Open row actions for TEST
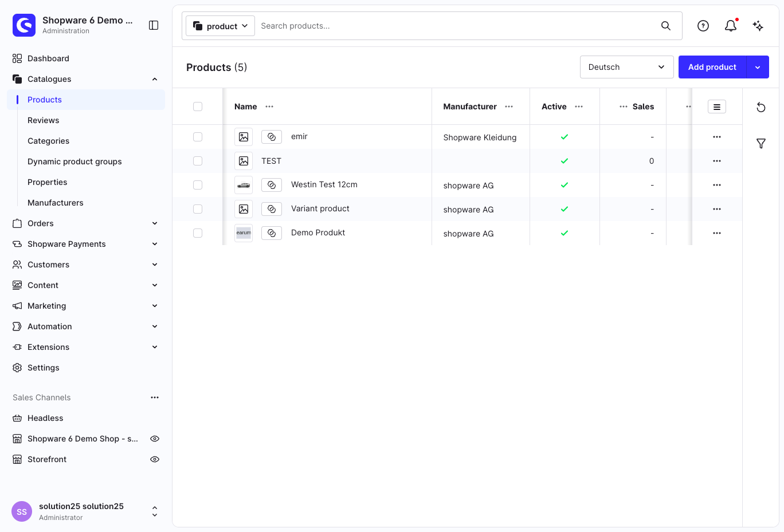The width and height of the screenshot is (784, 532). pos(717,161)
